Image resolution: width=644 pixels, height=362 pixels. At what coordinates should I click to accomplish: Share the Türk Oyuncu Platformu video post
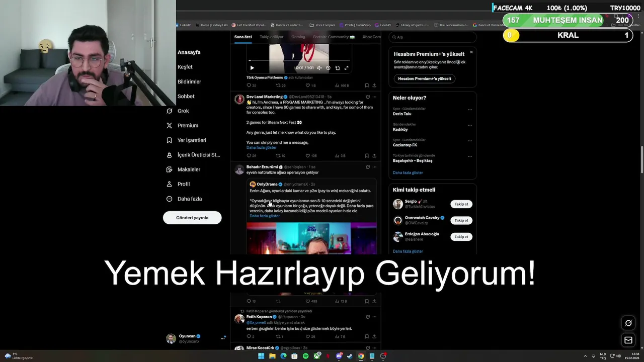[x=374, y=85]
